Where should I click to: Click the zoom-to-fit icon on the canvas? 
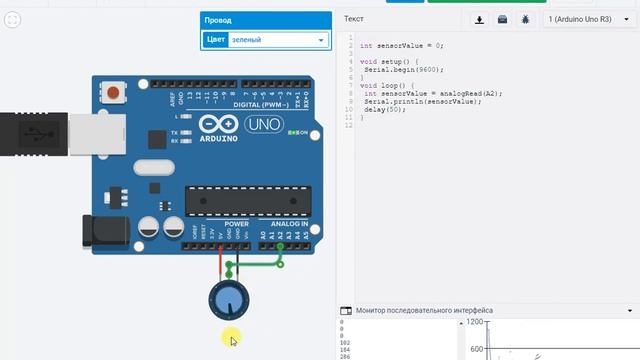pyautogui.click(x=12, y=20)
